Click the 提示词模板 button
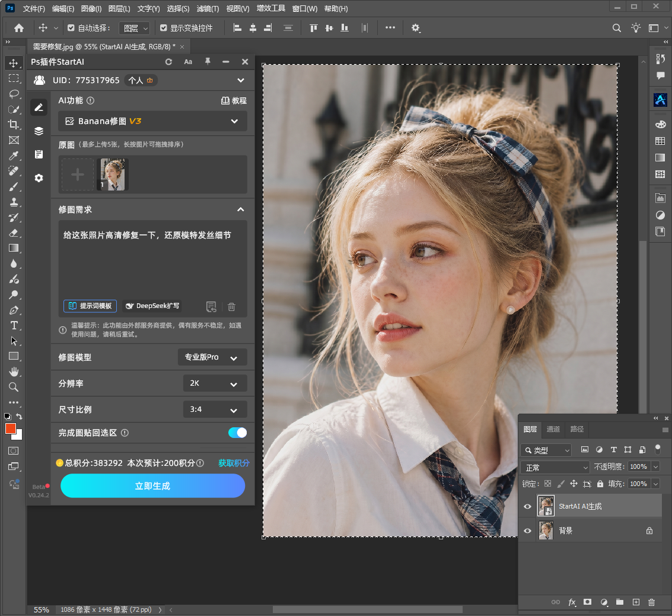 point(90,306)
